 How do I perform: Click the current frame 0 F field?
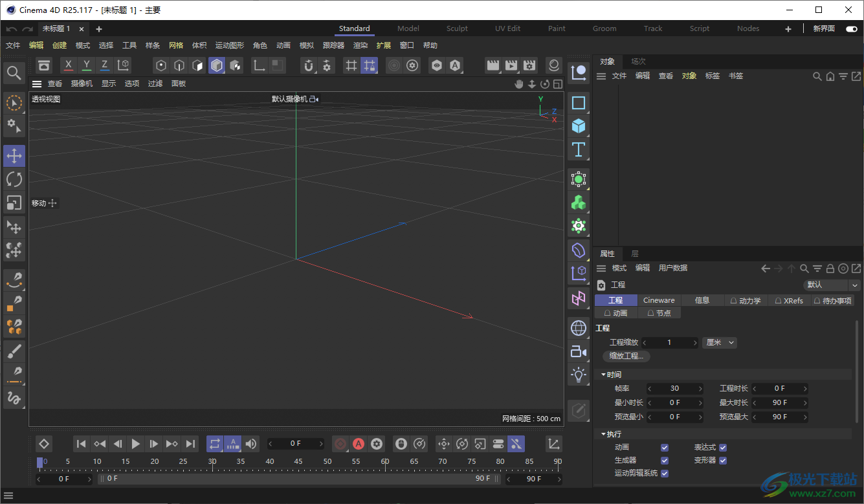point(296,443)
